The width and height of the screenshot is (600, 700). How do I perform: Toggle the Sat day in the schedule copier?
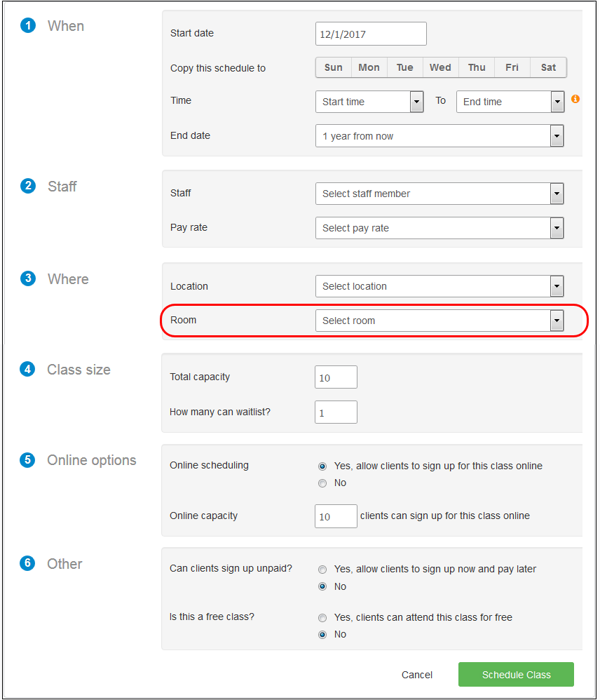point(547,67)
